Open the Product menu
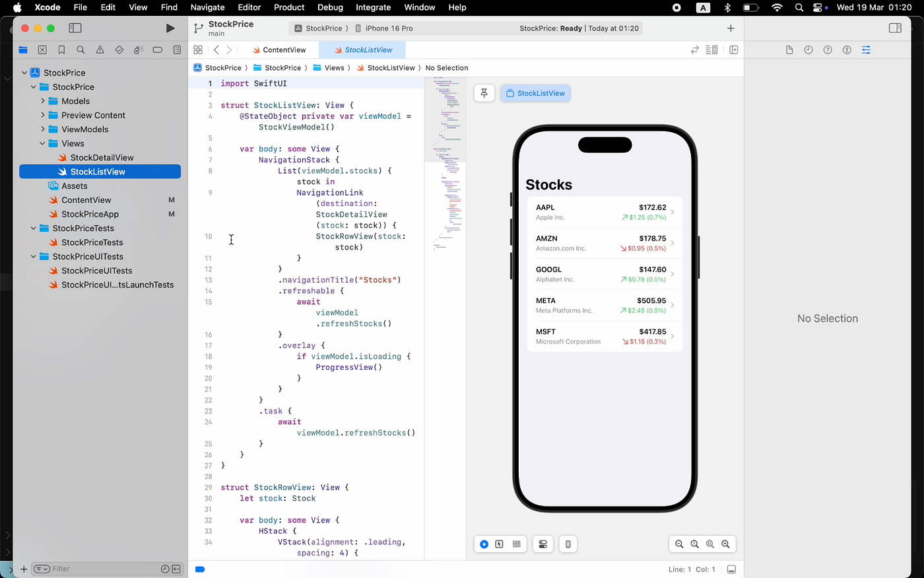924x578 pixels. click(x=289, y=7)
